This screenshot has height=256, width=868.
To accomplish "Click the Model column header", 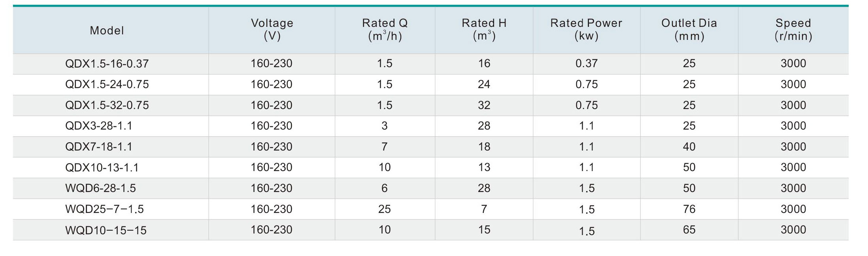I will click(x=107, y=30).
